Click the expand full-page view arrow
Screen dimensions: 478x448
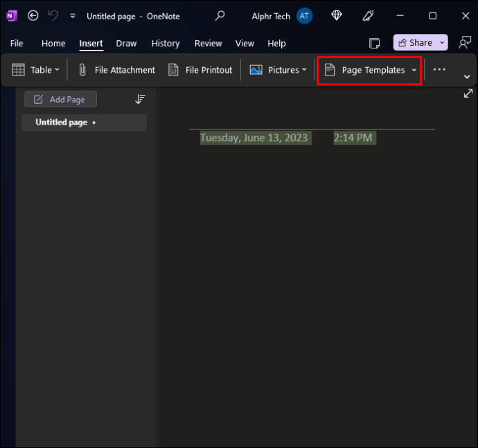click(468, 93)
